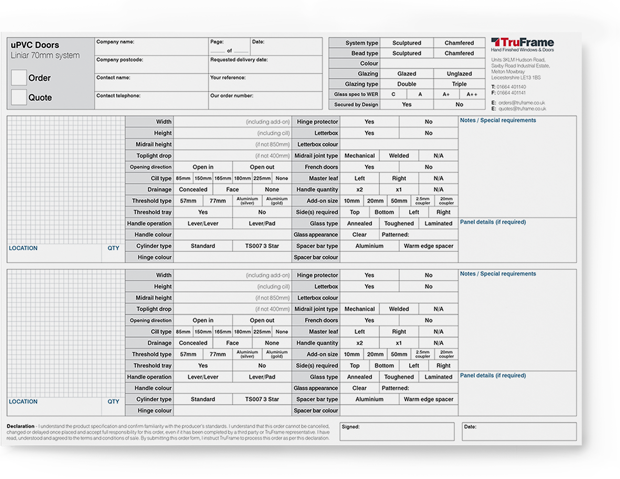
Task: Select 57mm threshold type for first door
Action: (188, 201)
